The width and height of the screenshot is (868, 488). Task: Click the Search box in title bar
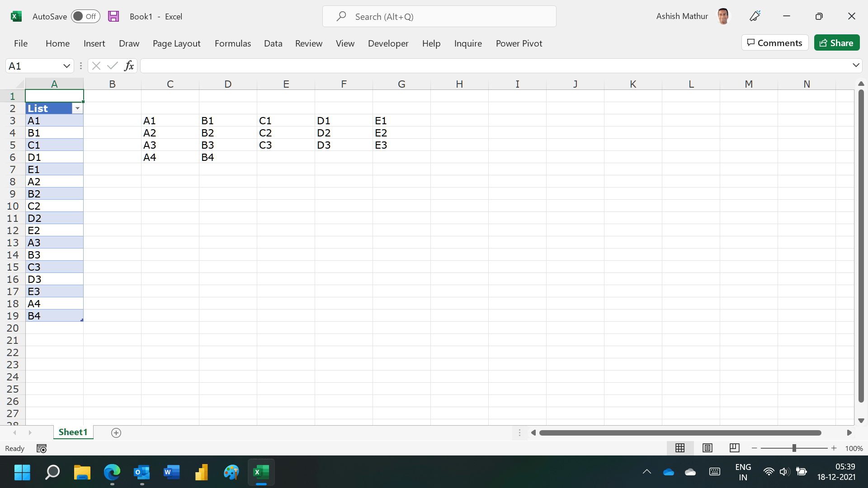tap(439, 17)
